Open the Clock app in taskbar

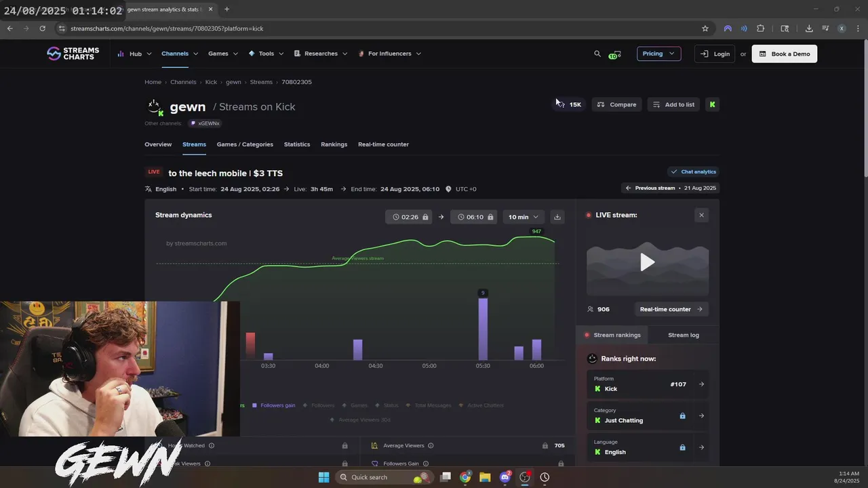545,477
